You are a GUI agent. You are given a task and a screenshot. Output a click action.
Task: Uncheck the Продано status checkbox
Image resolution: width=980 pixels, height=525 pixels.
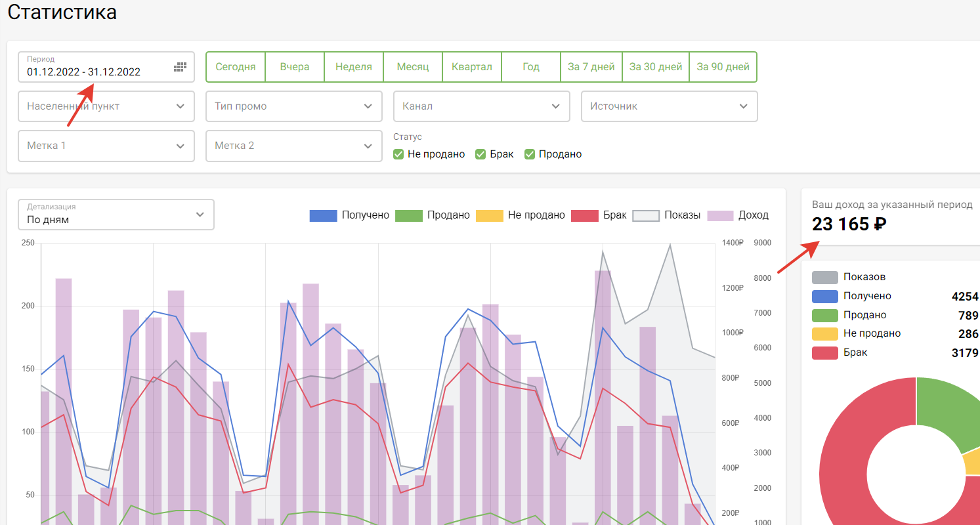pyautogui.click(x=530, y=154)
